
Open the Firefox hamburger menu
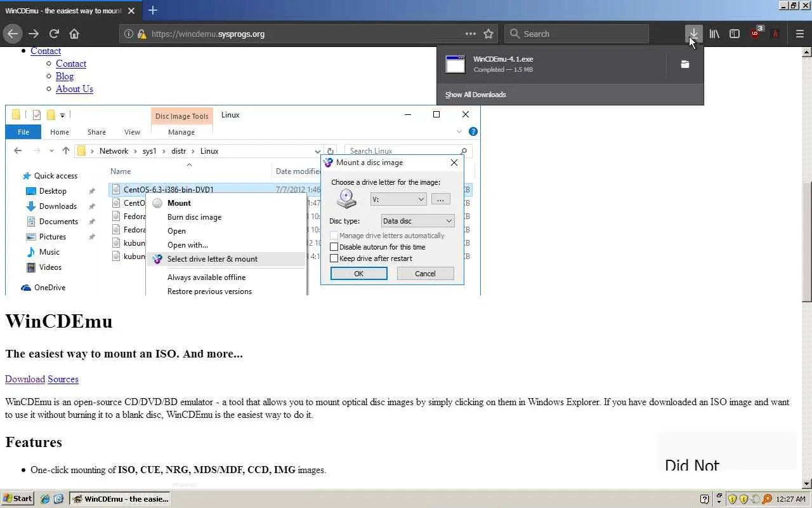(x=800, y=34)
